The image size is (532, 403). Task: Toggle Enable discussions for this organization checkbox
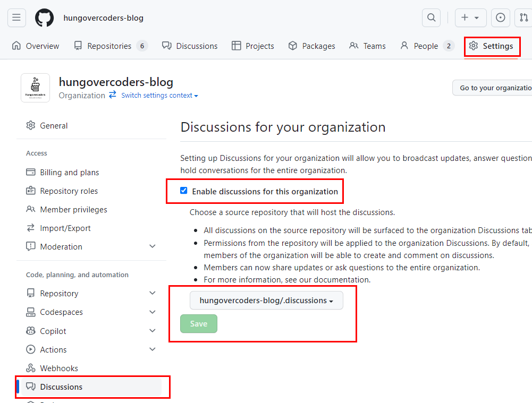point(183,191)
